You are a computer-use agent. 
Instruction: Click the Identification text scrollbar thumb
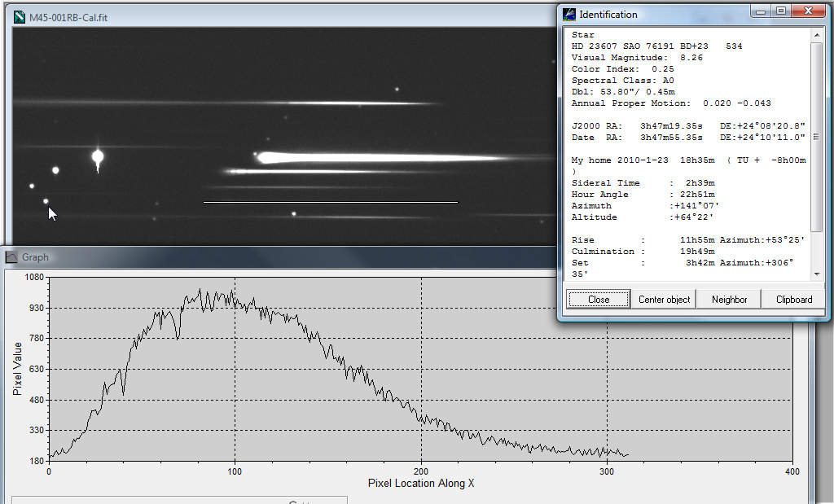(816, 137)
